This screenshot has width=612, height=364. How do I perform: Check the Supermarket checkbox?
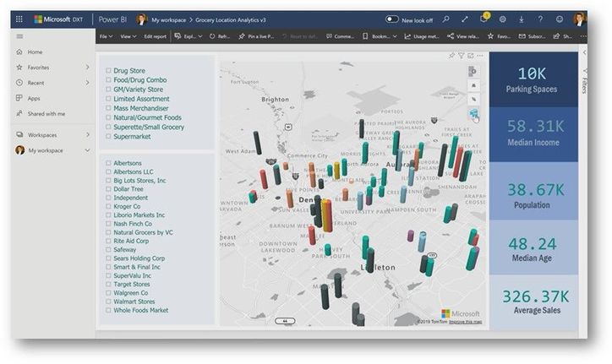(108, 137)
